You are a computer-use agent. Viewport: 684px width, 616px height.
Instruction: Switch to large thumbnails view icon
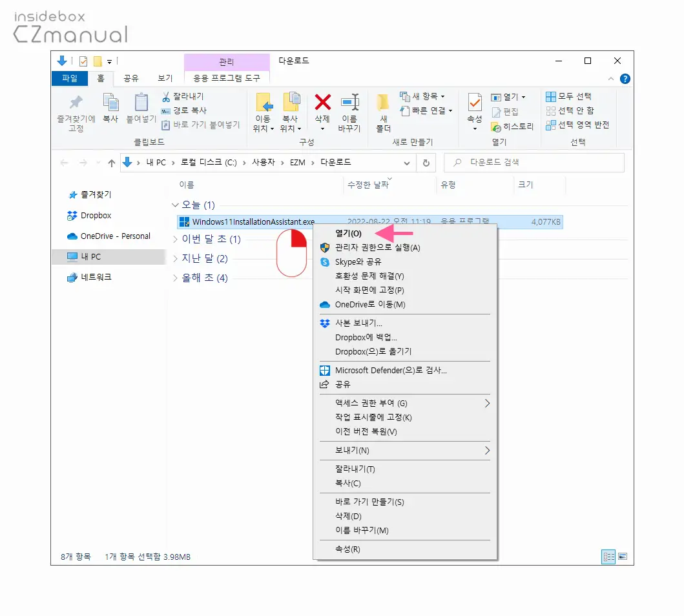click(x=623, y=557)
